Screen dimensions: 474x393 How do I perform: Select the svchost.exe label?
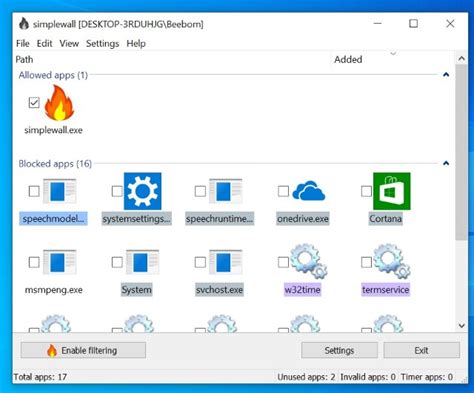[x=220, y=290]
